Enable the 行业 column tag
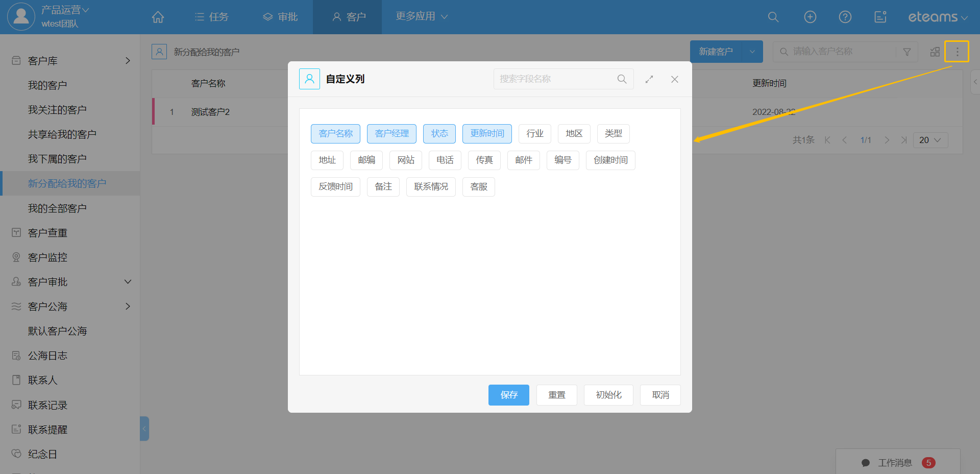This screenshot has height=474, width=980. [534, 134]
